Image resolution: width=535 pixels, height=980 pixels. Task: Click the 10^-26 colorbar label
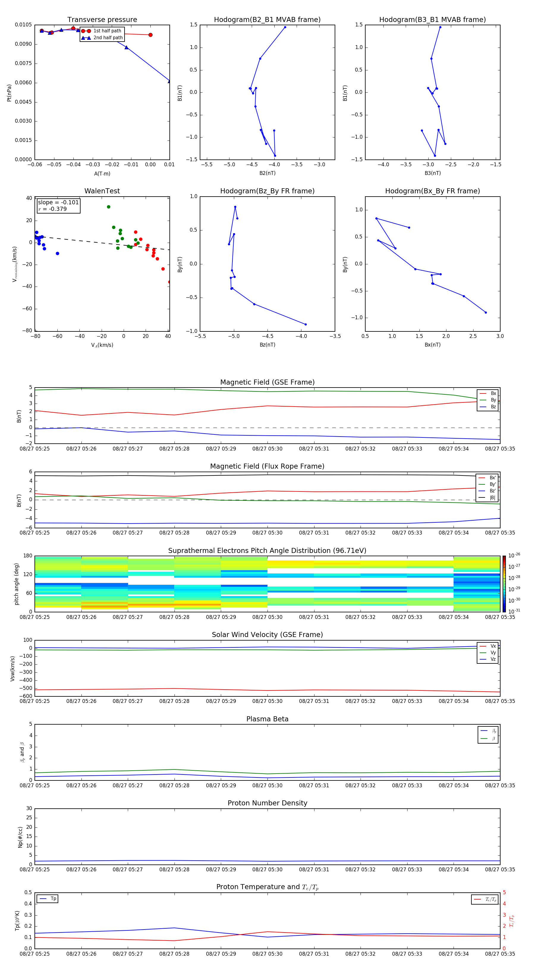coord(514,555)
